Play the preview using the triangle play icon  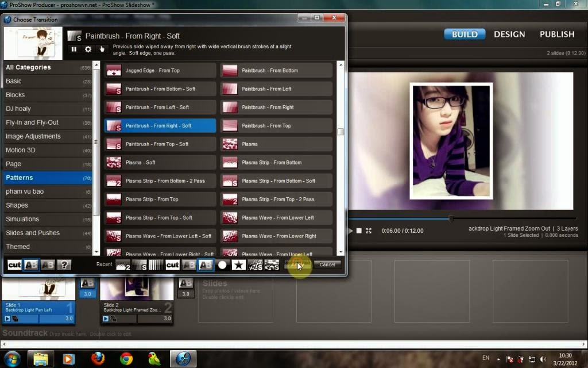350,230
